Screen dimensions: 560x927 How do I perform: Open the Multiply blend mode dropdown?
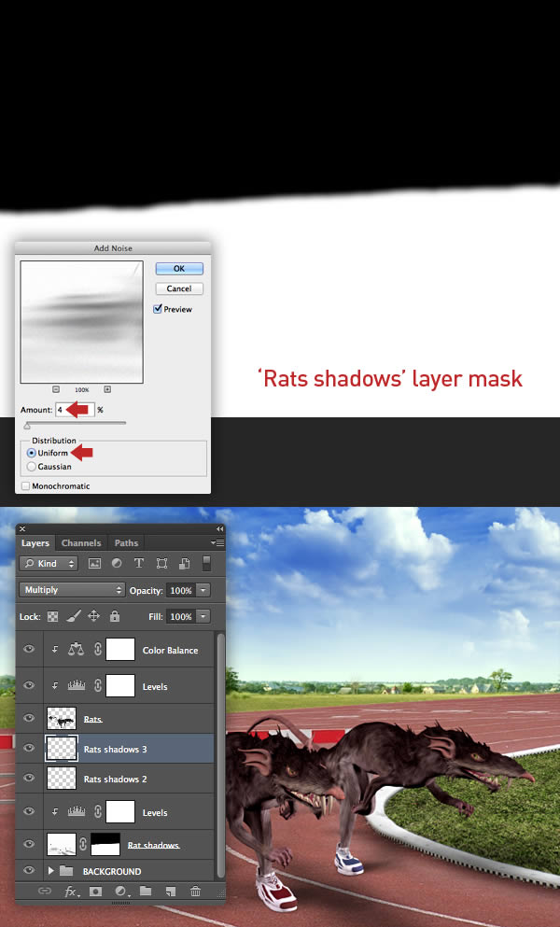pyautogui.click(x=72, y=590)
